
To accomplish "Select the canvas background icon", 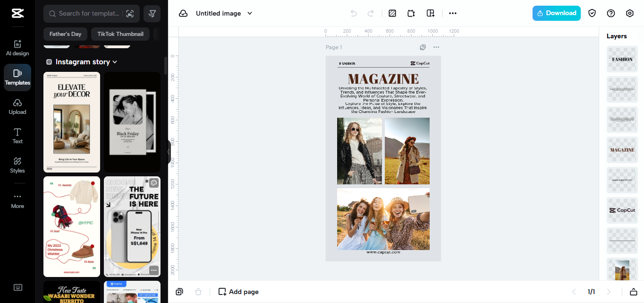I will (392, 13).
